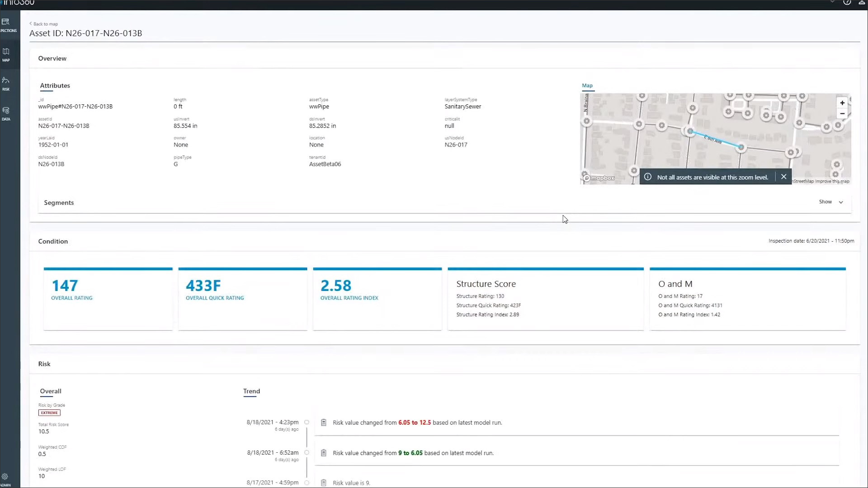
Task: Click the Inspection date 6/20/2021 text
Action: pos(811,241)
